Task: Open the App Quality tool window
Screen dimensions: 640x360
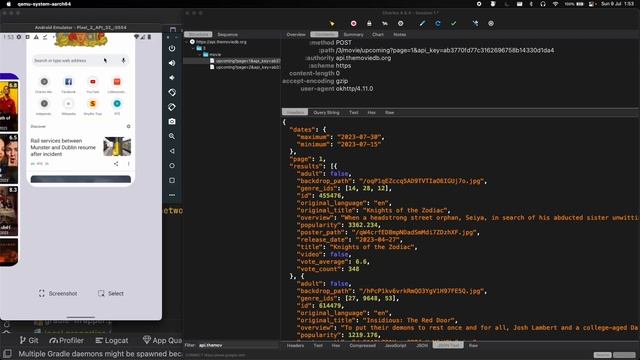Action: (x=162, y=340)
